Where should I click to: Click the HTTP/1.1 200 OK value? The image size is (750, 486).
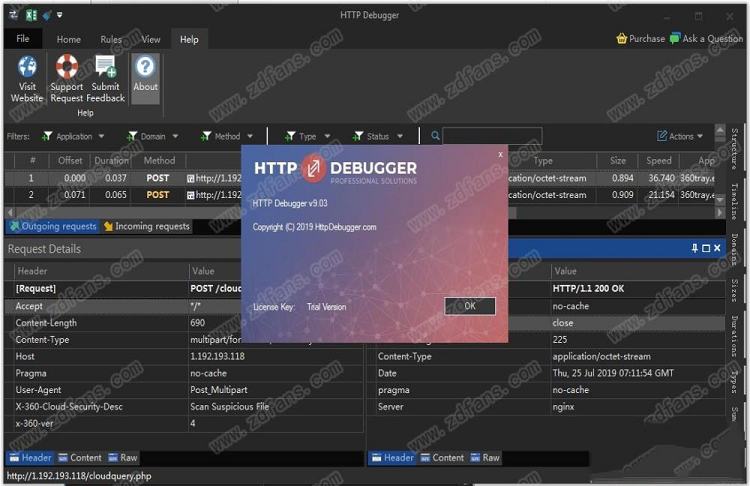(588, 288)
